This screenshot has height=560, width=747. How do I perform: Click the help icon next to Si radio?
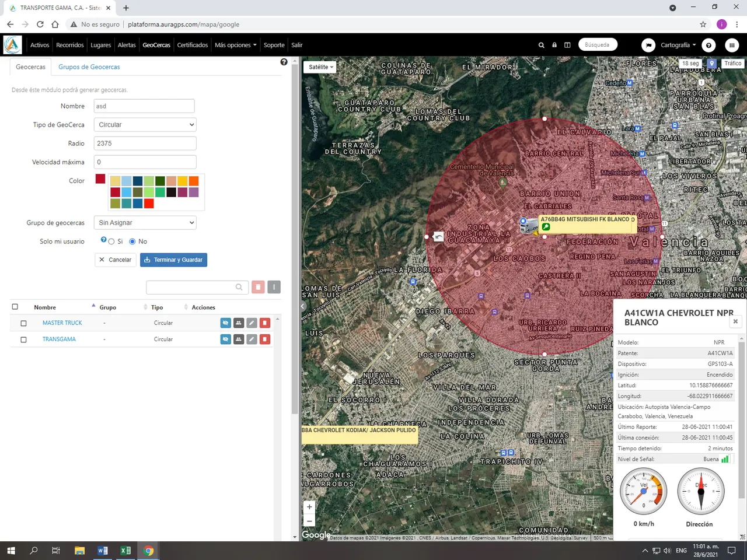103,240
